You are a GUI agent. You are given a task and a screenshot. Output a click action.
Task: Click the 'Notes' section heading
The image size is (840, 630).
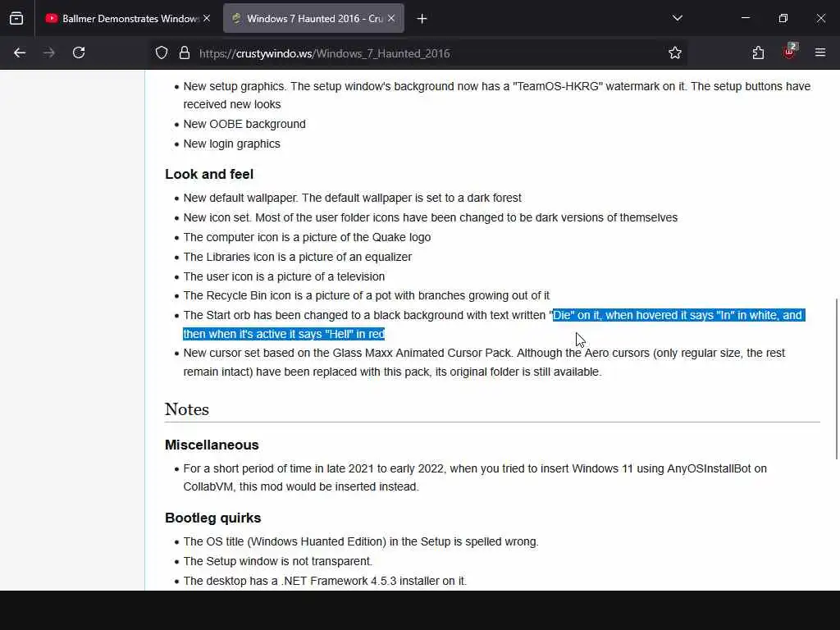coord(187,409)
